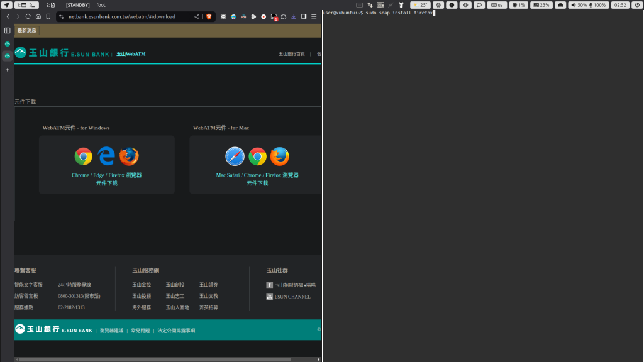644x362 pixels.
Task: Open 玉山人園地 footer link
Action: [177, 307]
